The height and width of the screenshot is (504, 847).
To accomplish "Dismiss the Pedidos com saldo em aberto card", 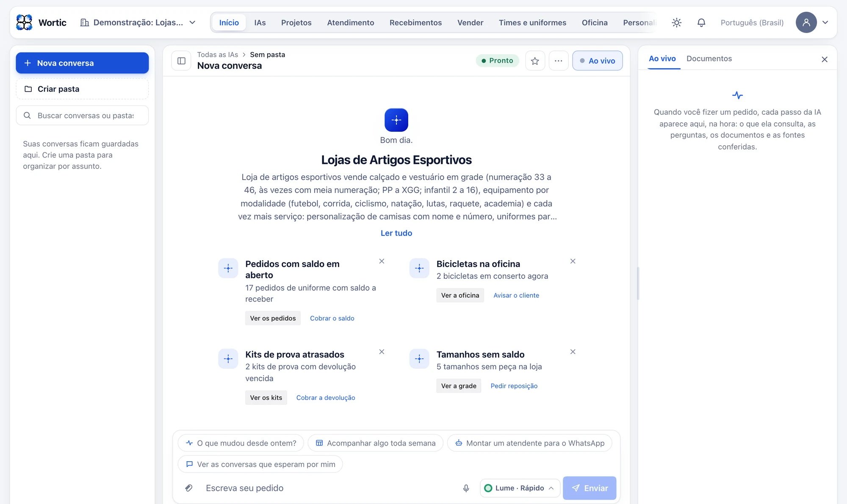I will pyautogui.click(x=382, y=261).
